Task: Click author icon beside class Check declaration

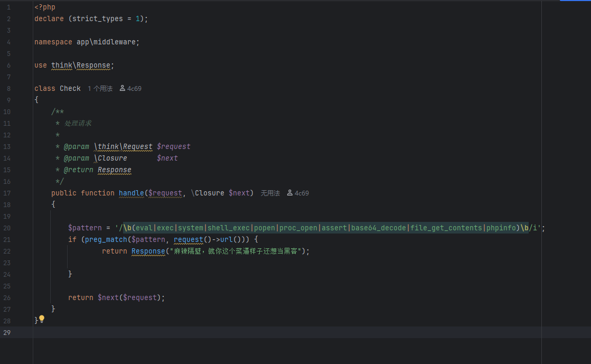Action: click(123, 89)
